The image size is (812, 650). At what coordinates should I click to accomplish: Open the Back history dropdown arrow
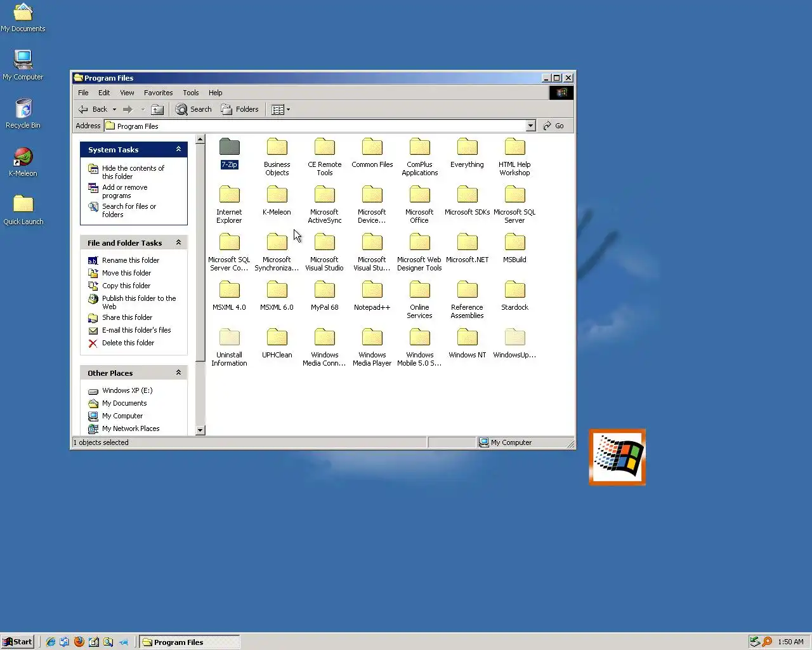pyautogui.click(x=114, y=109)
